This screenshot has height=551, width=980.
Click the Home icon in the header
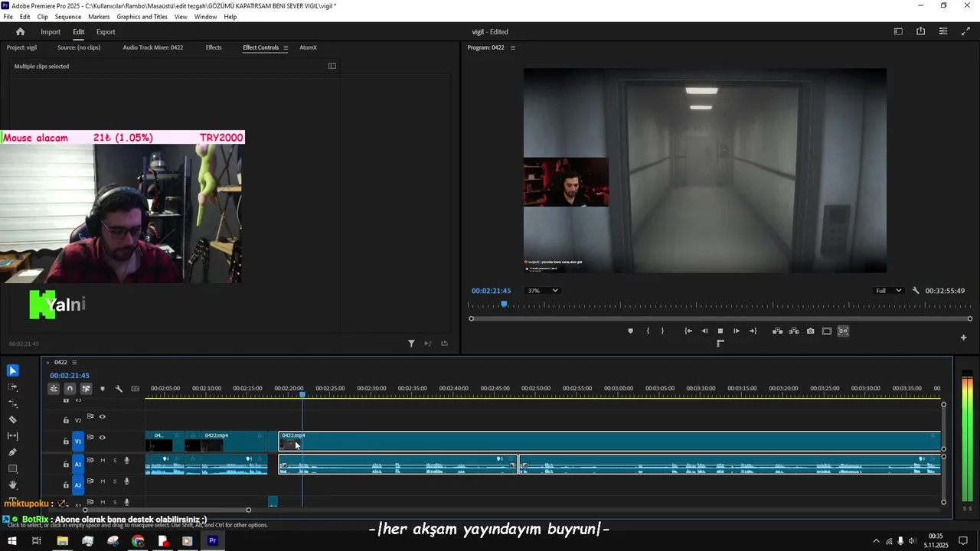point(21,31)
